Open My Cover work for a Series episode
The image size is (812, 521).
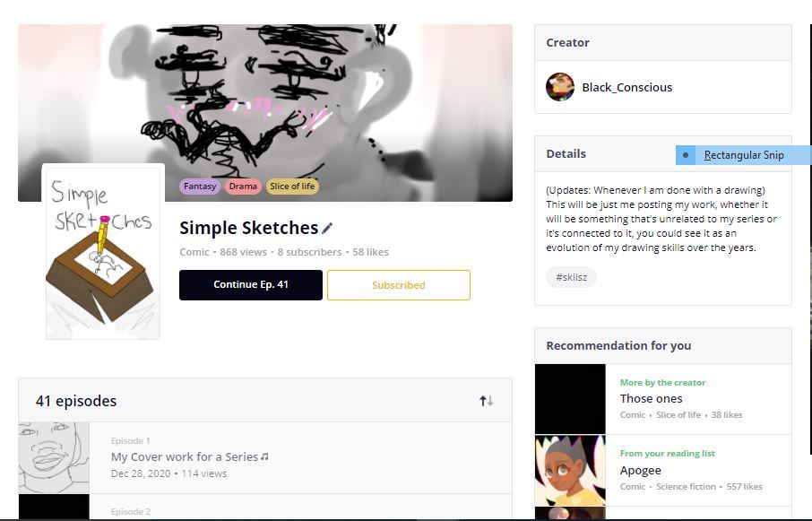click(x=185, y=456)
